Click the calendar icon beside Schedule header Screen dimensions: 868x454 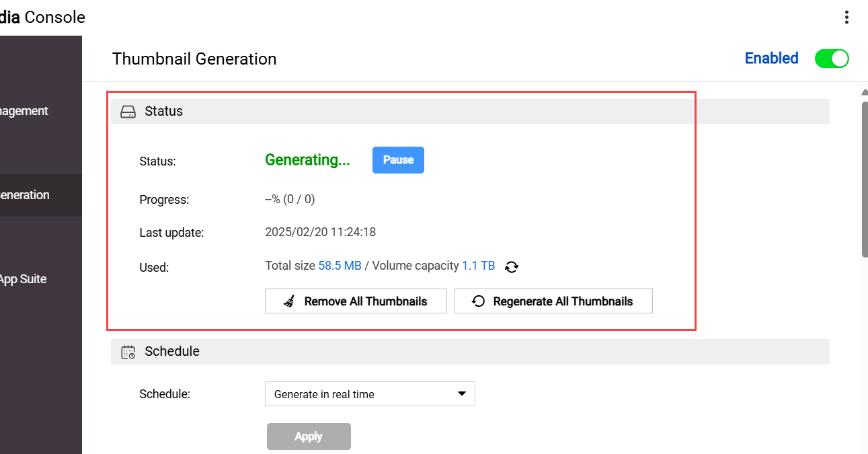click(128, 352)
